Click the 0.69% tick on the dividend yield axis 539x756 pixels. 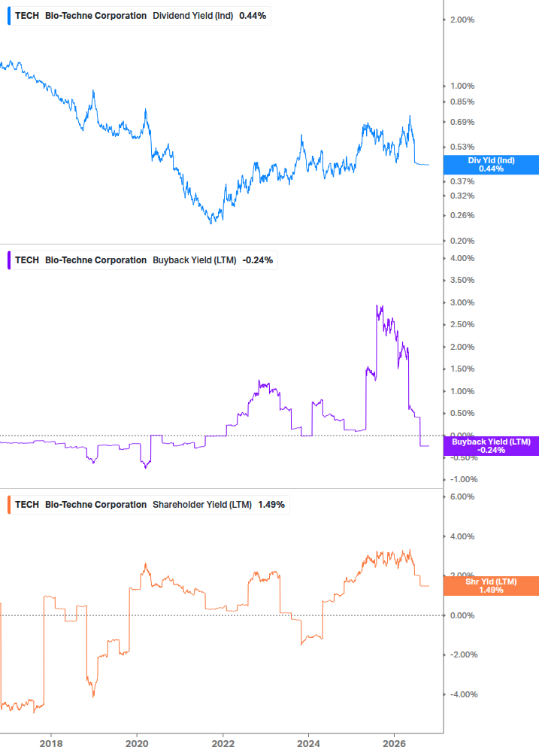(462, 122)
